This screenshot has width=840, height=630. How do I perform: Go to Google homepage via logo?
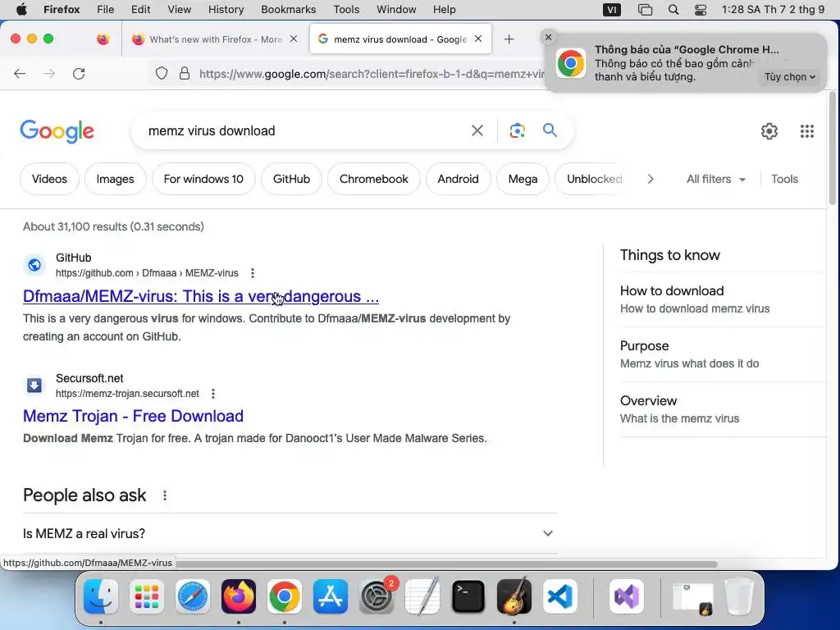pyautogui.click(x=57, y=131)
